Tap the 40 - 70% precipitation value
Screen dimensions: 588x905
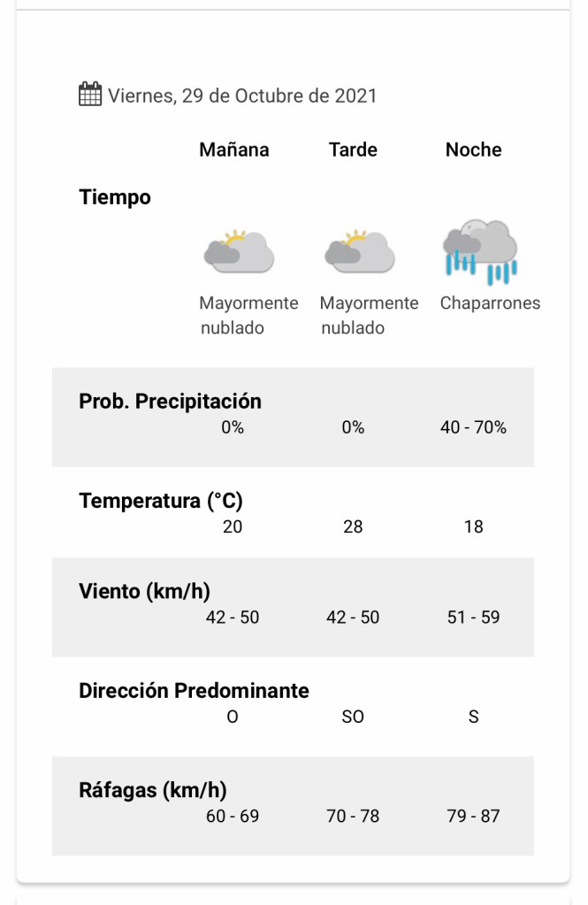[x=473, y=428]
